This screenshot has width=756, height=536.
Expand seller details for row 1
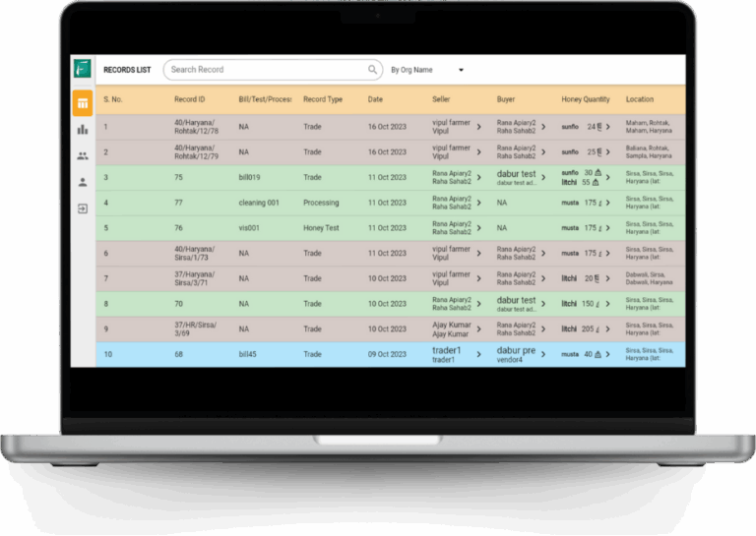(x=479, y=127)
